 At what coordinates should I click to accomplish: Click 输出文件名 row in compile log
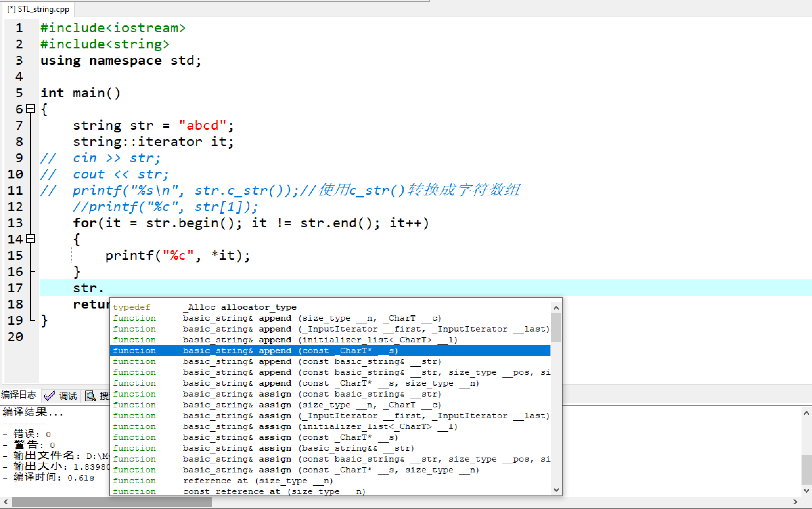point(56,456)
